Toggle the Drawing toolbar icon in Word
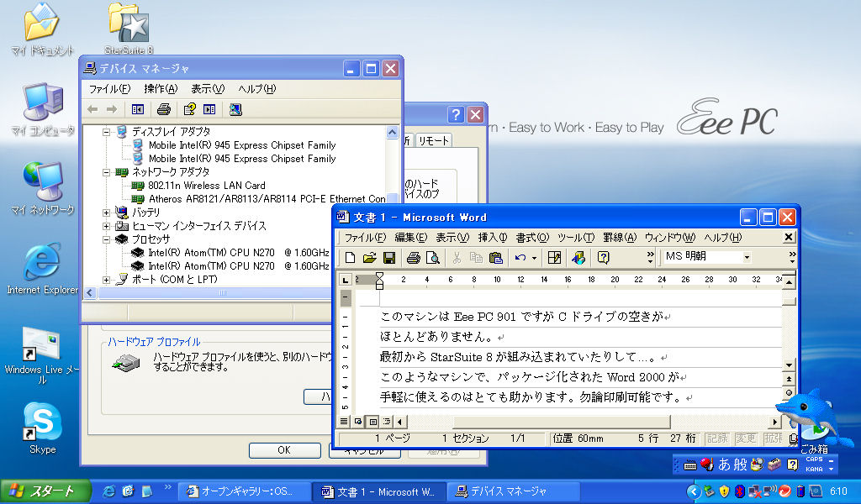Viewport: 861px width, 504px height. pyautogui.click(x=578, y=257)
